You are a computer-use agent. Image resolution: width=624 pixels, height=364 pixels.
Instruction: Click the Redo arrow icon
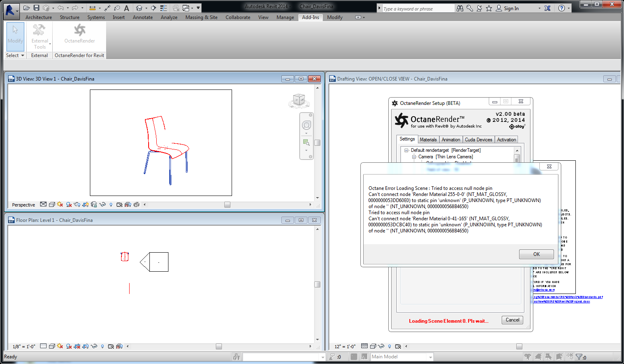(x=75, y=8)
